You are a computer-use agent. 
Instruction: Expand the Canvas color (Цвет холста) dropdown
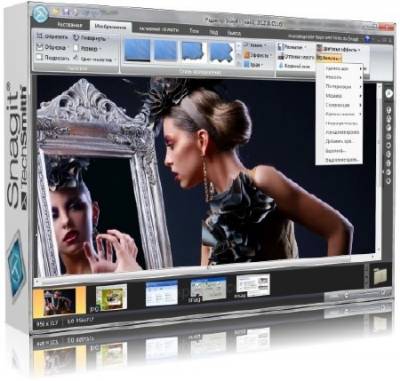pyautogui.click(x=94, y=59)
